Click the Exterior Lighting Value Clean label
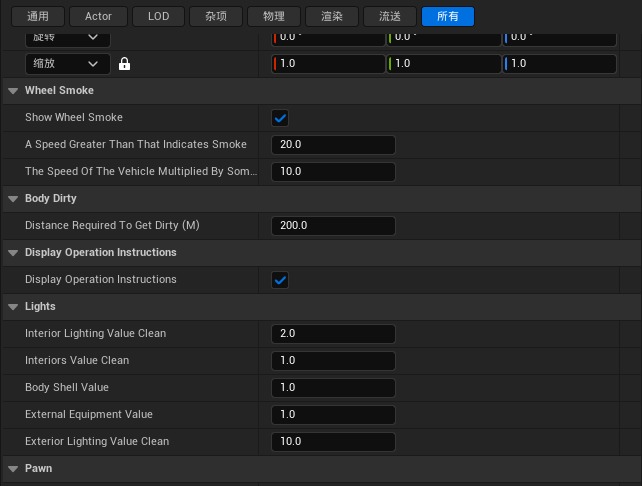642x486 pixels. 97,442
